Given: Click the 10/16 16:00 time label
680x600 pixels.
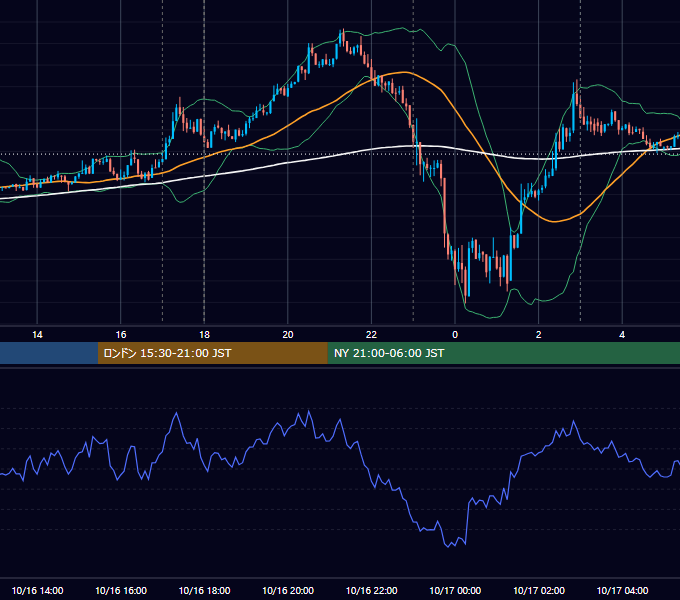Looking at the screenshot, I should pos(121,590).
